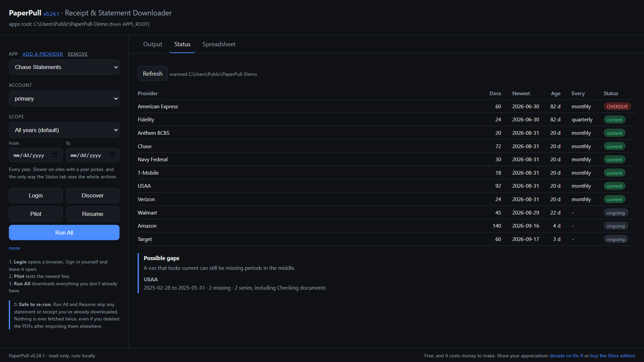Click the Login button
Viewport: 644px width, 362px height.
(36, 195)
